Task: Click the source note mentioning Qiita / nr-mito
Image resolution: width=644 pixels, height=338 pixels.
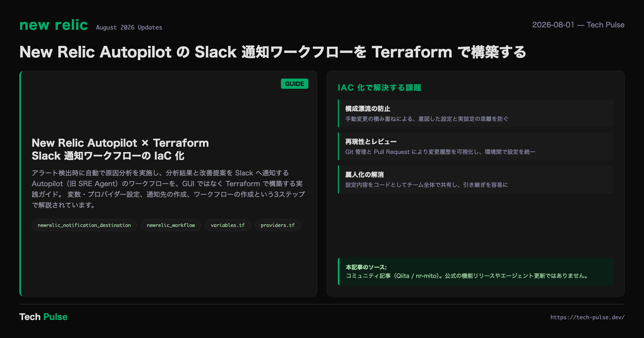Action: click(x=467, y=276)
